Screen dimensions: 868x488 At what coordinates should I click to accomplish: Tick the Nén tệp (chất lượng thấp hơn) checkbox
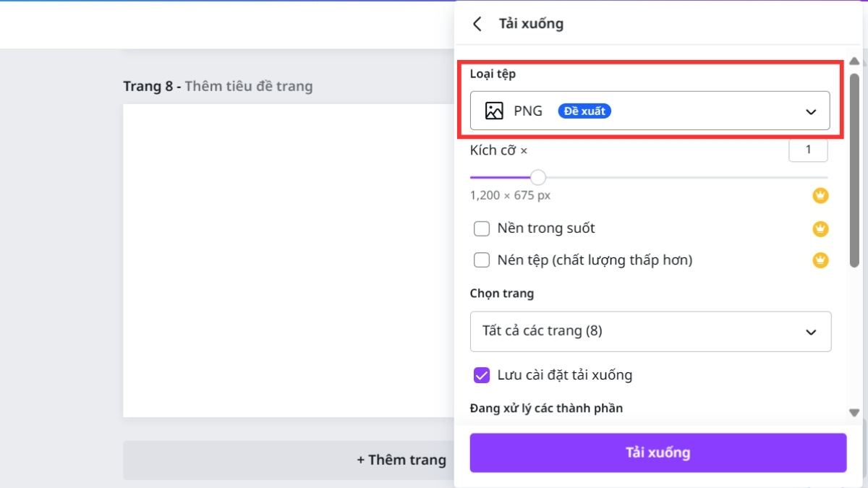(482, 260)
